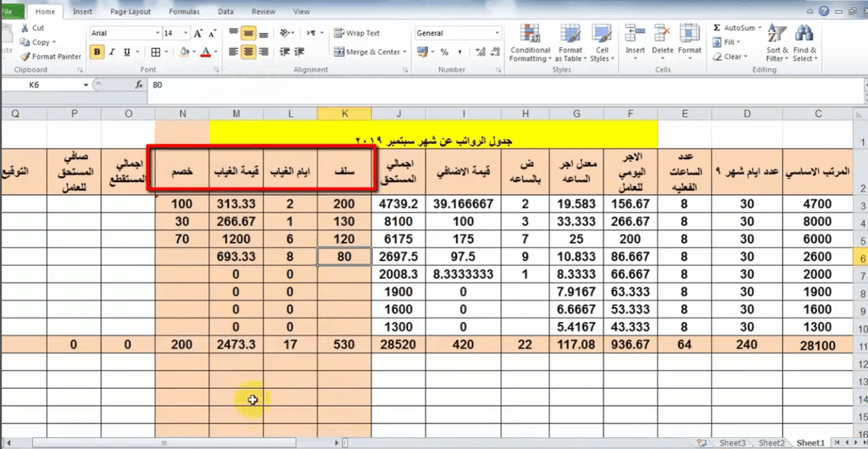Toggle Underline formatting
868x449 pixels.
(x=127, y=52)
